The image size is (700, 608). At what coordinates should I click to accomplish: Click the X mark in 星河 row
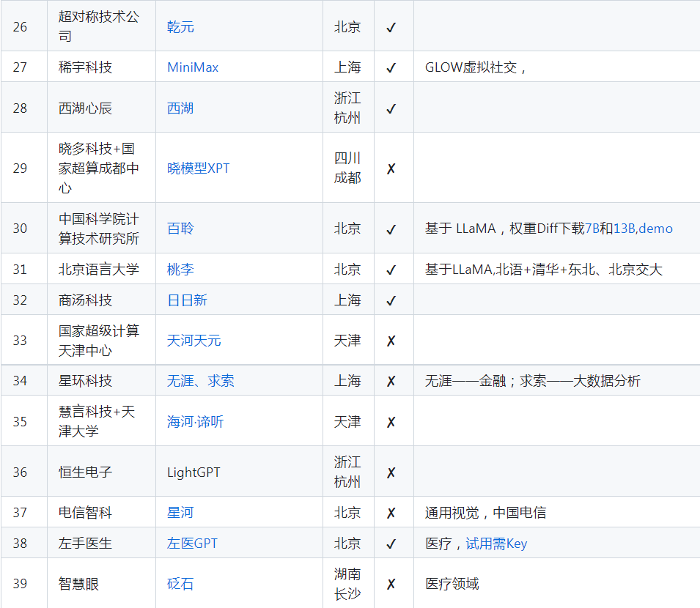391,513
